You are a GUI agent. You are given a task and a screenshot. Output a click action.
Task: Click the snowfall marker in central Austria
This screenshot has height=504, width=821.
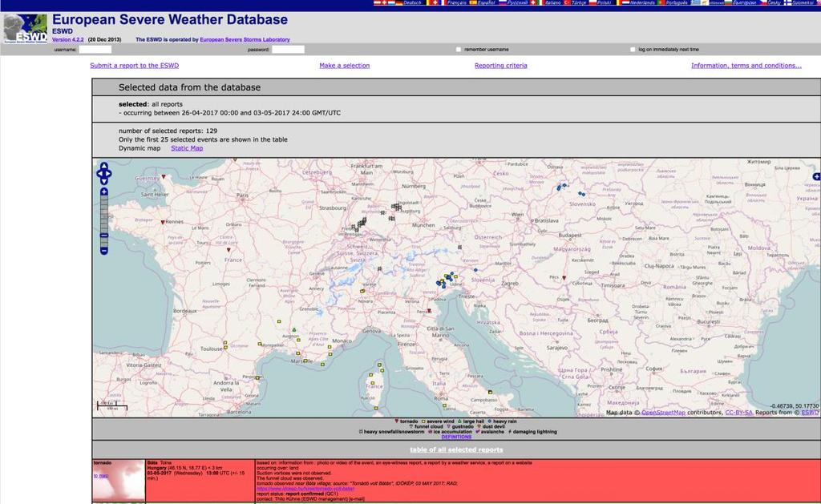(x=459, y=247)
